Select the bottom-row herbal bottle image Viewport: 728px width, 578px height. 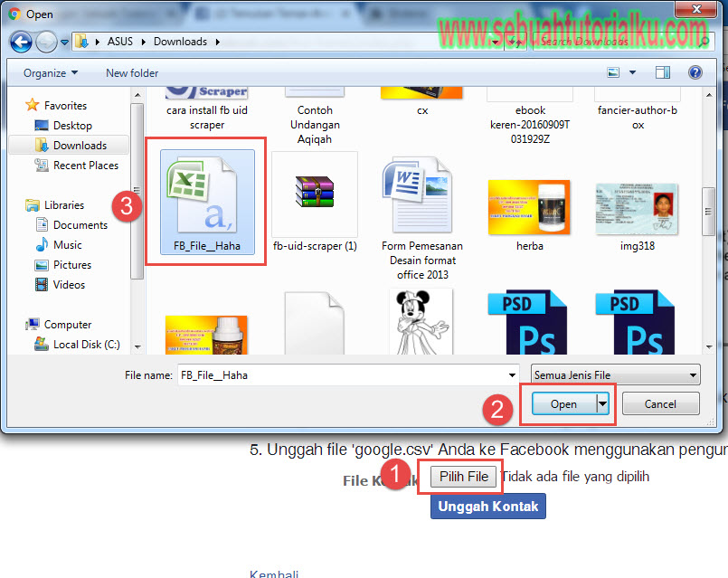[x=206, y=335]
